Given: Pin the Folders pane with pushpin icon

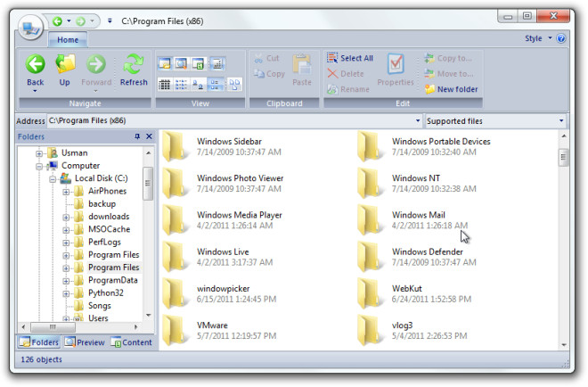Looking at the screenshot, I should [x=137, y=136].
